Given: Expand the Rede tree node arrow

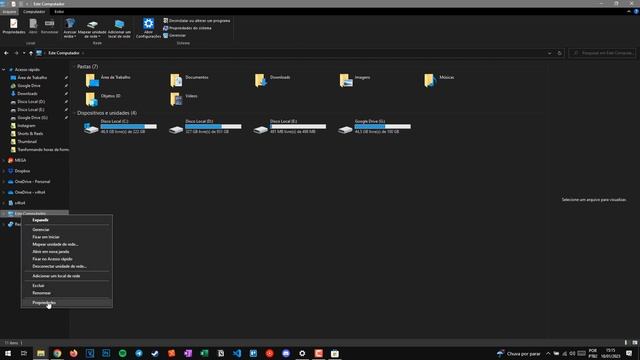Looking at the screenshot, I should click(4, 224).
